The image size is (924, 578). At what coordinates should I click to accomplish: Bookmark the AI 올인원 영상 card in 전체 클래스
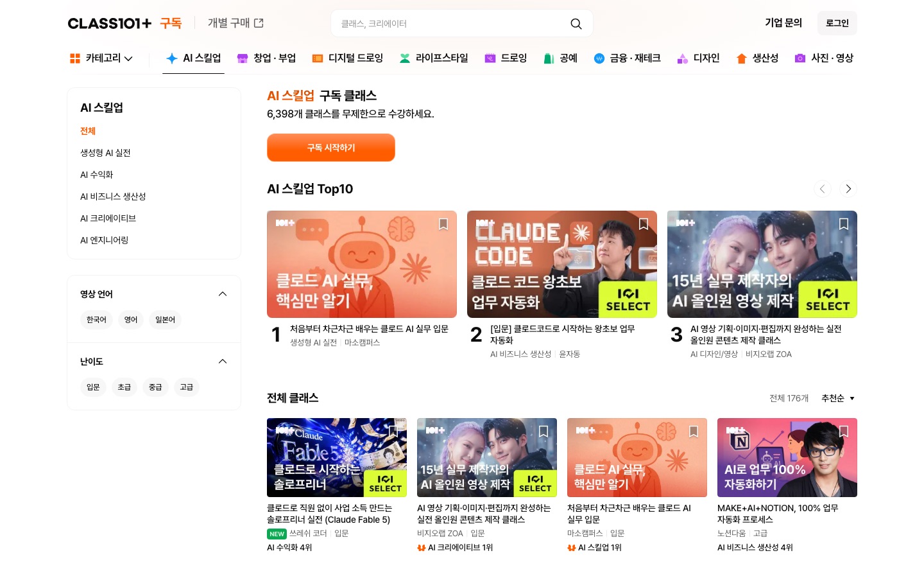pos(543,431)
